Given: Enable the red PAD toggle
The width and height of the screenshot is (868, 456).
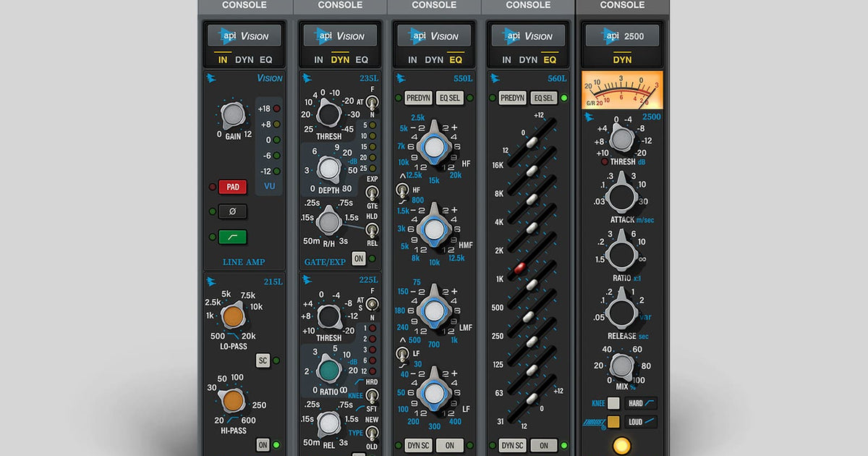Looking at the screenshot, I should (x=232, y=187).
